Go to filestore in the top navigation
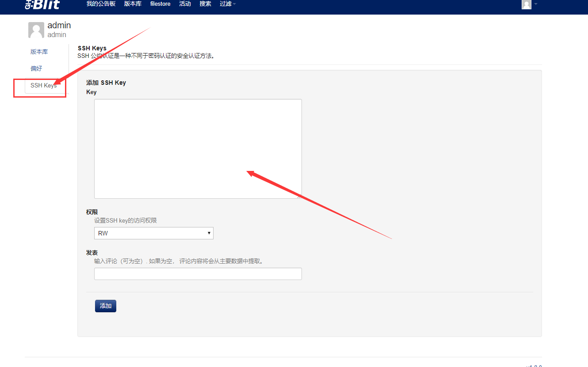Viewport: 588px width, 367px height. coord(160,4)
